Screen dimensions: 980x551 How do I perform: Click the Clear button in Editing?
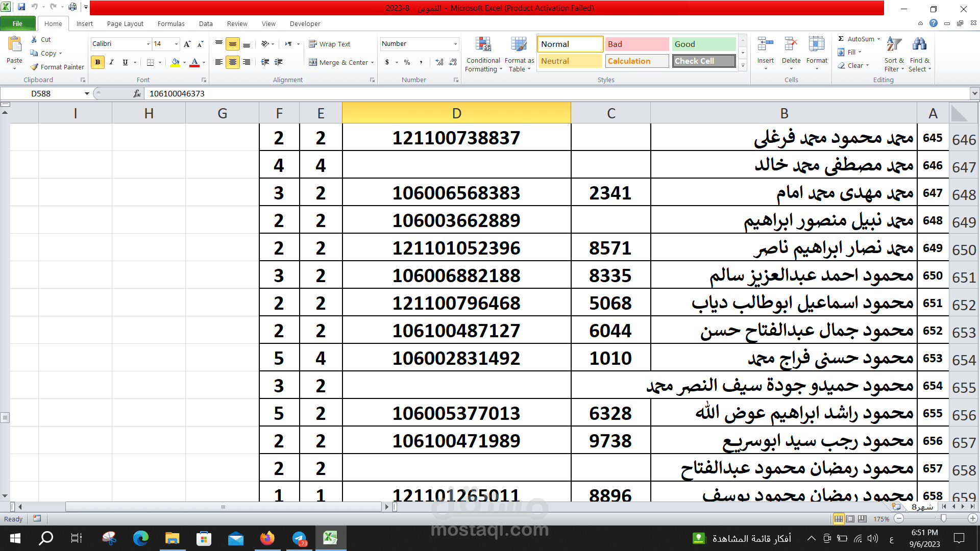click(x=853, y=65)
